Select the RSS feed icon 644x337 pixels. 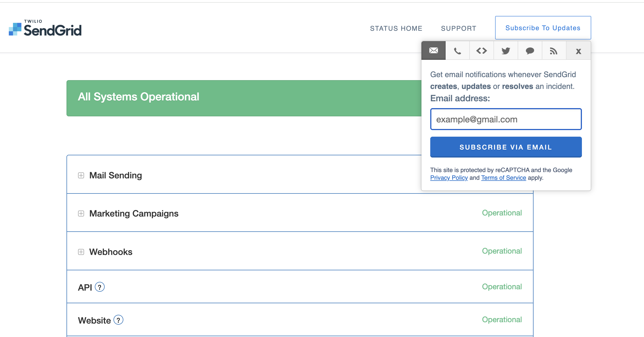point(554,51)
